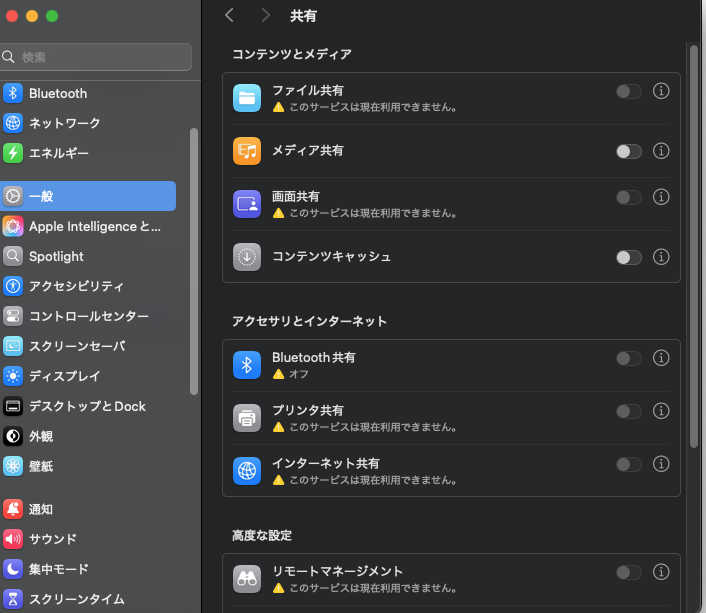The image size is (706, 613).
Task: Click the コンテンツとメディア section heading
Action: pos(292,54)
